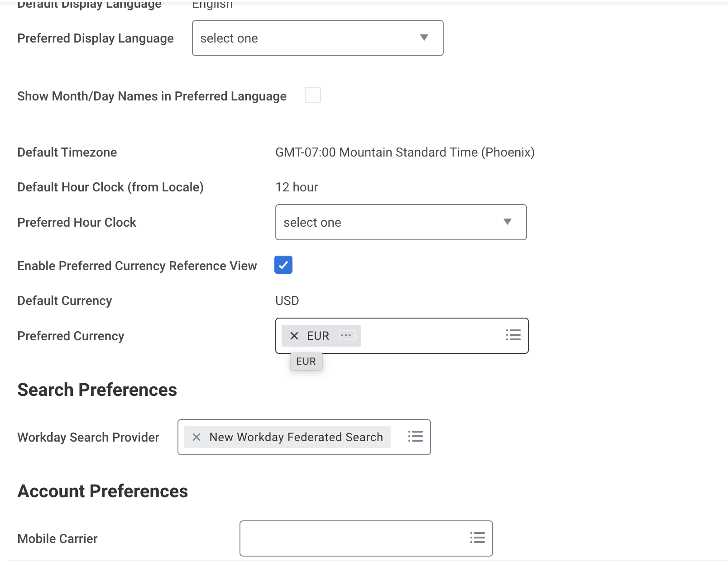Viewport: 728px width, 562px height.
Task: Open related actions ellipsis on EUR chip
Action: (x=346, y=336)
